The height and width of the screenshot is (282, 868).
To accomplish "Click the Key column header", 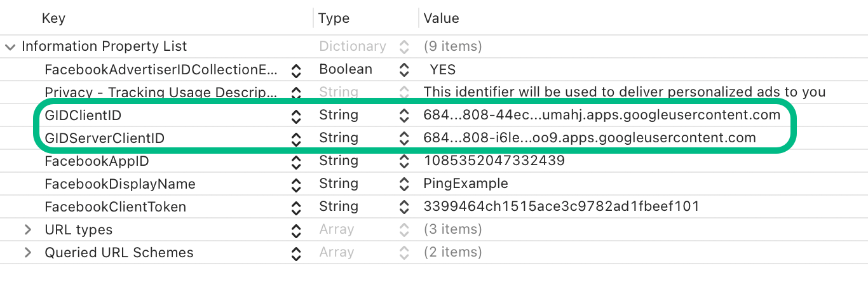I will (x=53, y=18).
